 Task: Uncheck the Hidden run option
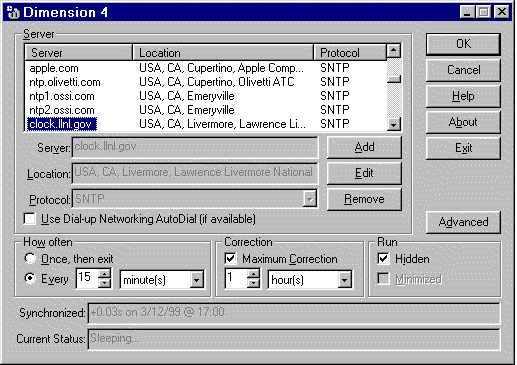(x=383, y=259)
